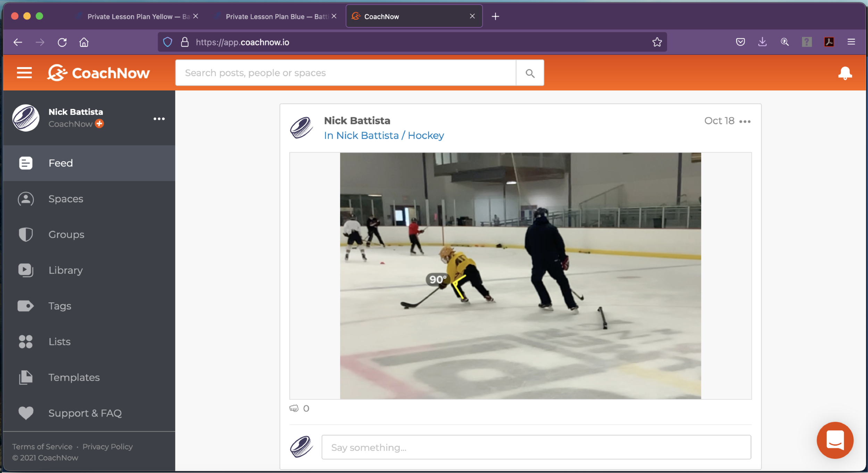Viewport: 868px width, 473px height.
Task: Open the orange chat support bubble
Action: 835,440
